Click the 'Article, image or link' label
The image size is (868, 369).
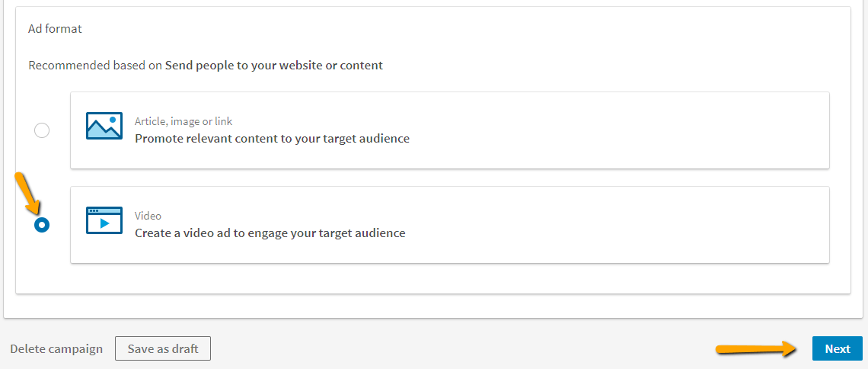click(x=183, y=120)
